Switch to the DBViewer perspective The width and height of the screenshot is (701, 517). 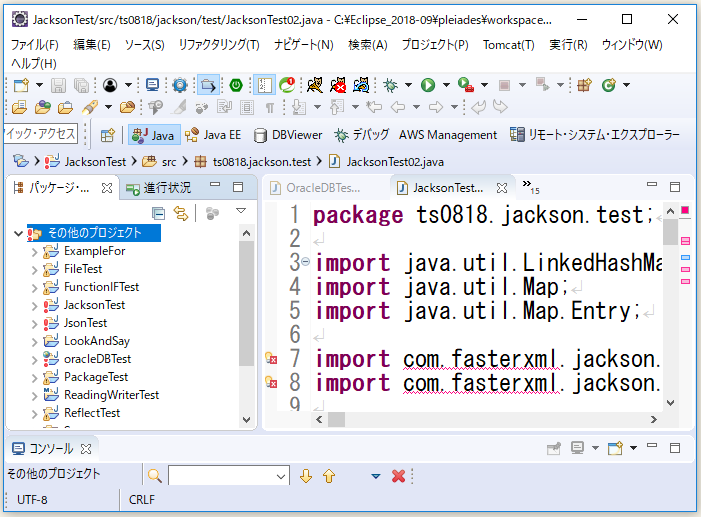(x=288, y=135)
